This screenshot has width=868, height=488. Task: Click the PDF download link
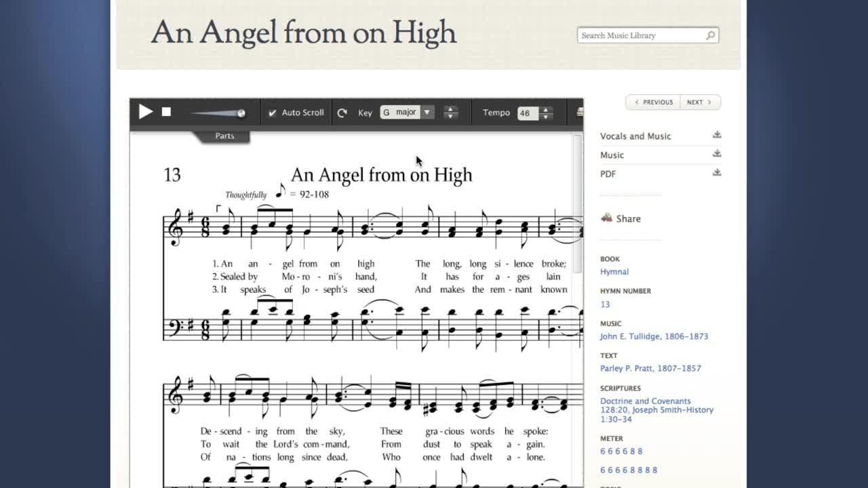608,174
